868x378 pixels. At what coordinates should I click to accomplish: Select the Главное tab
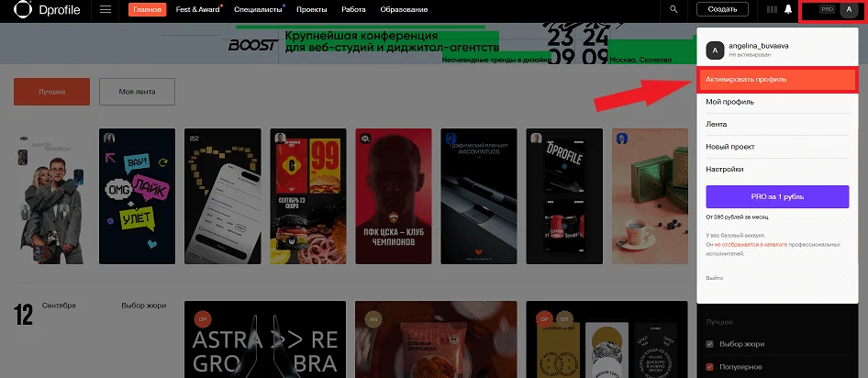point(147,9)
